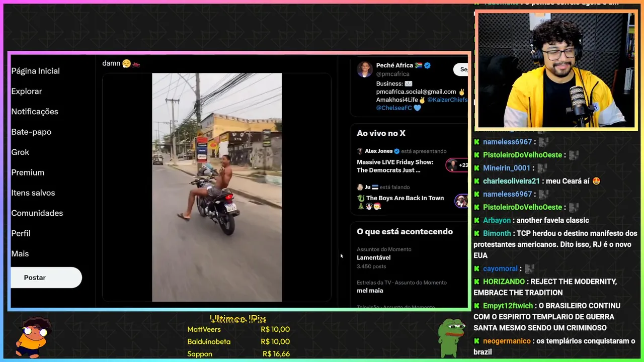
Task: Click HORIZANDO username in chat
Action: click(x=504, y=282)
